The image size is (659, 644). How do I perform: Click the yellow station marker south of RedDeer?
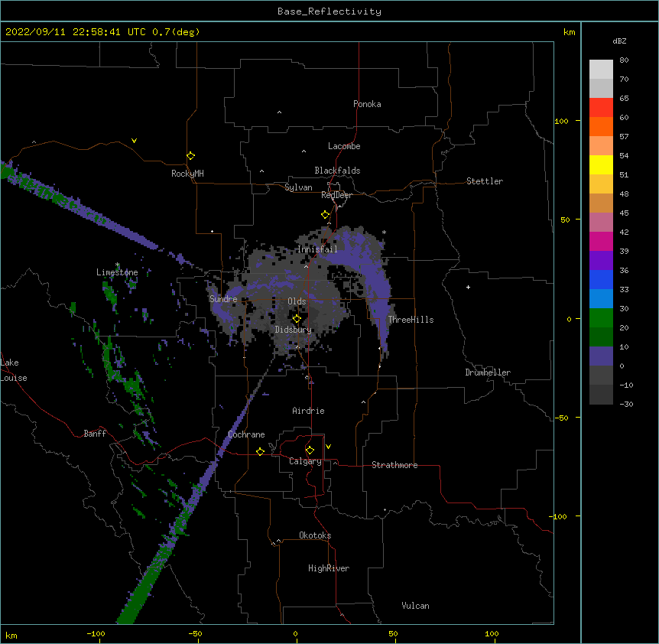click(x=326, y=215)
